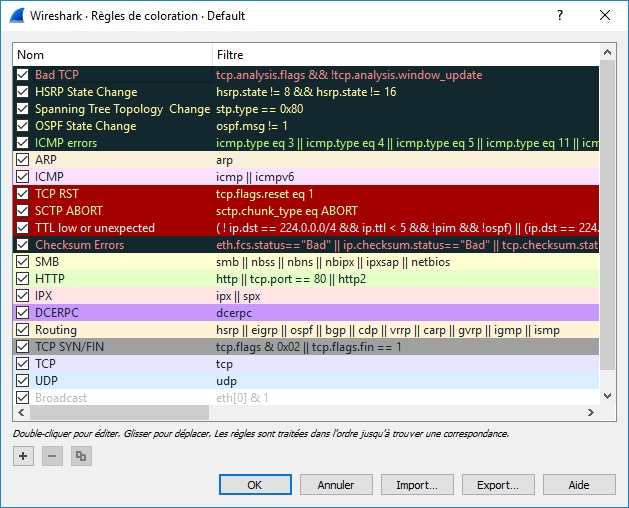Toggle the SCTP ABORT checkbox
Viewport: 629px width, 508px height.
point(22,211)
